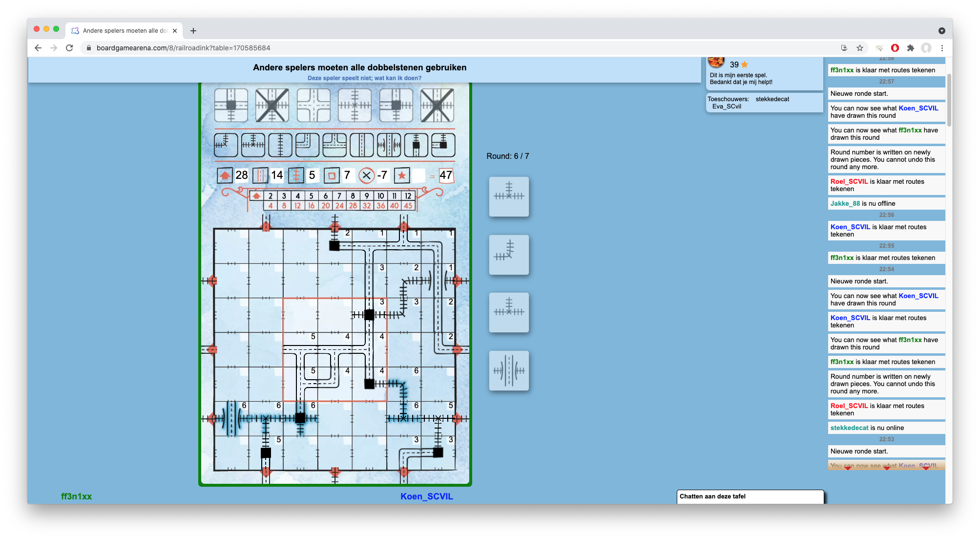This screenshot has height=540, width=980.
Task: Click the star bonus score icon
Action: click(x=402, y=175)
